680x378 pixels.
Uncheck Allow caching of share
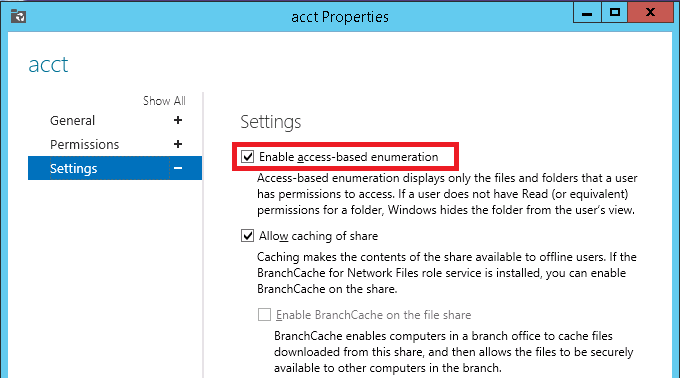click(248, 236)
